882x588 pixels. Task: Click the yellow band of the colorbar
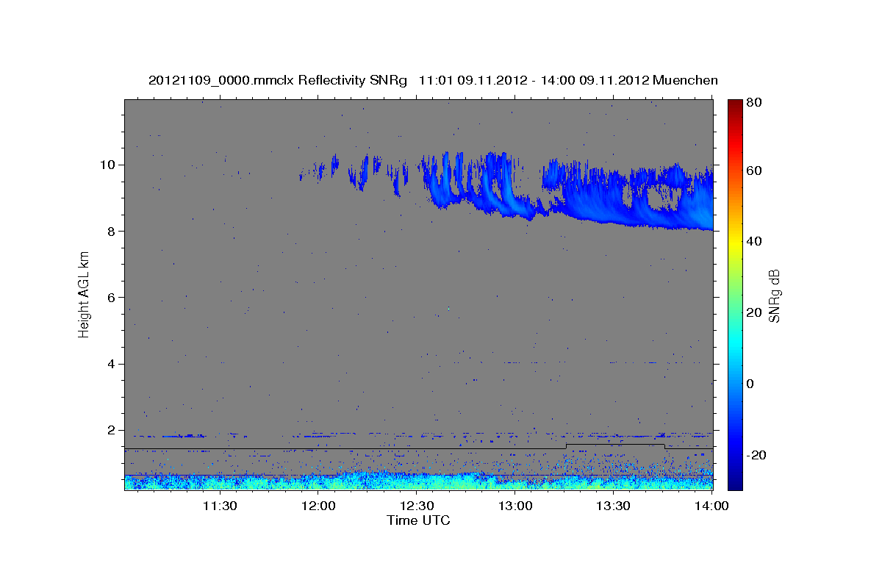point(735,242)
